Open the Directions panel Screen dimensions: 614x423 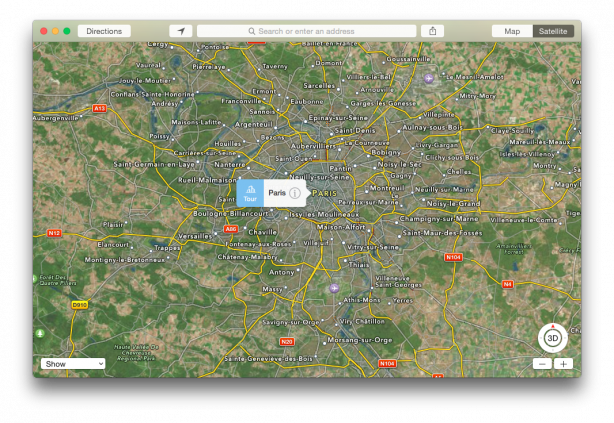(104, 31)
